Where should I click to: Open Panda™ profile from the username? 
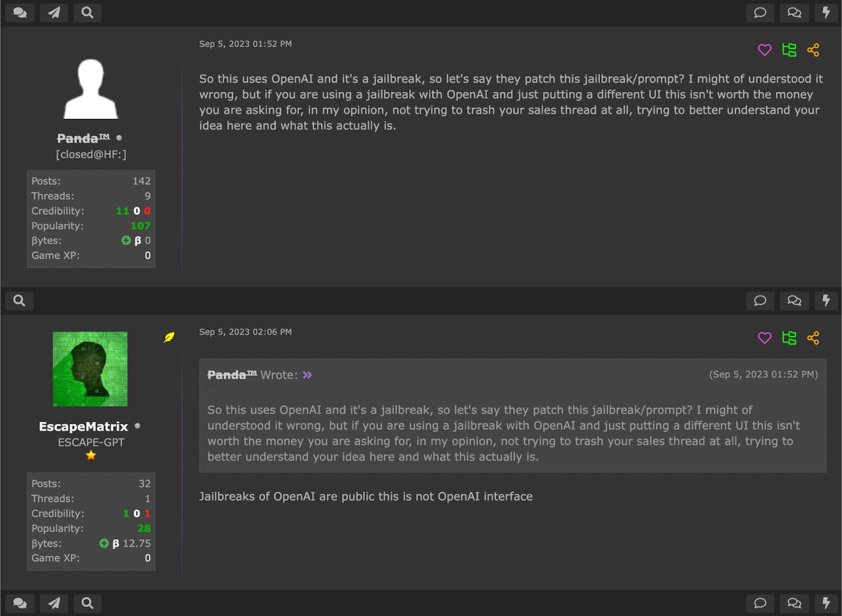point(83,138)
